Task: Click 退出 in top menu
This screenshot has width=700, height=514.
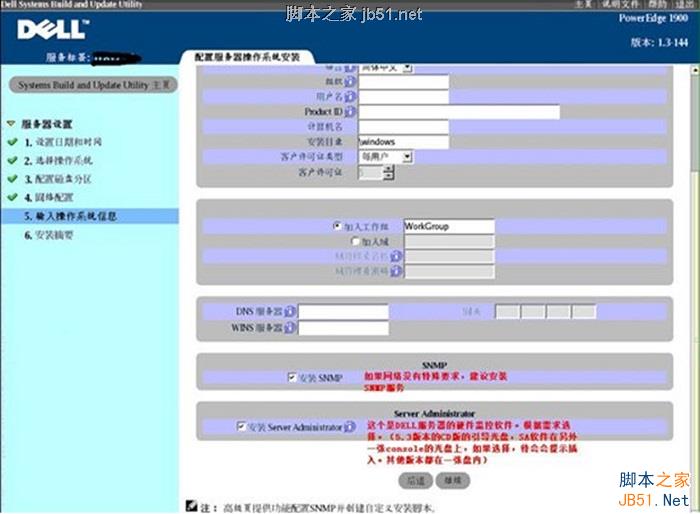Action: [x=685, y=4]
